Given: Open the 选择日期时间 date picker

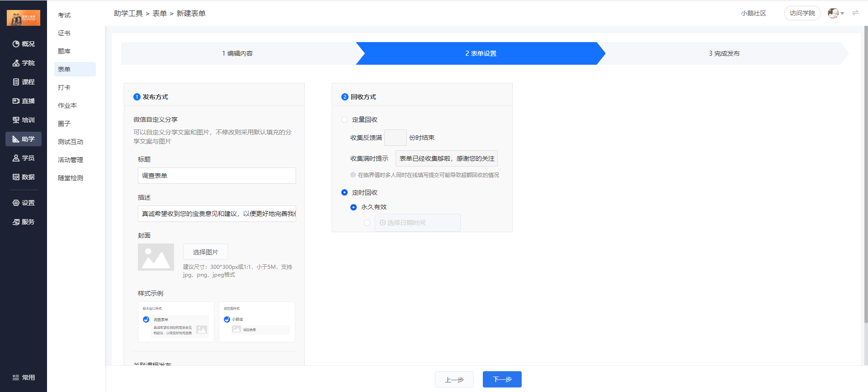Looking at the screenshot, I should pyautogui.click(x=417, y=223).
